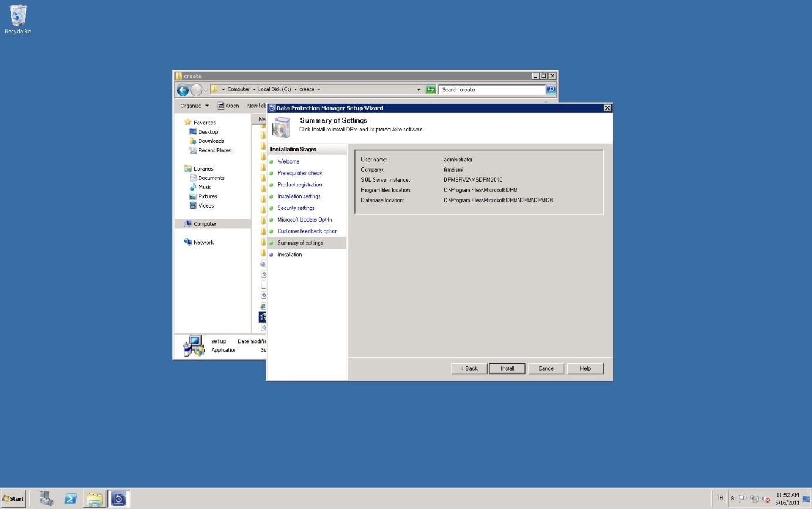Go to the Product registration stage
This screenshot has width=812, height=509.
pyautogui.click(x=299, y=185)
